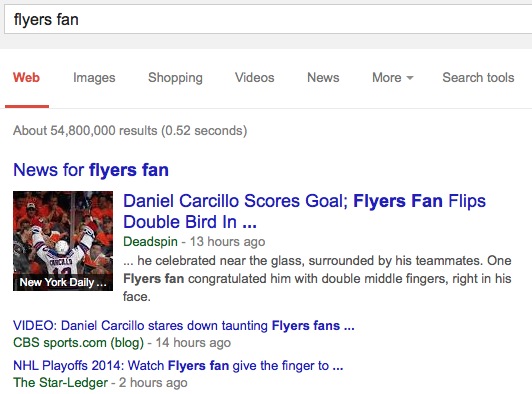Click the hockey player news thumbnail
This screenshot has width=532, height=394.
pos(63,241)
